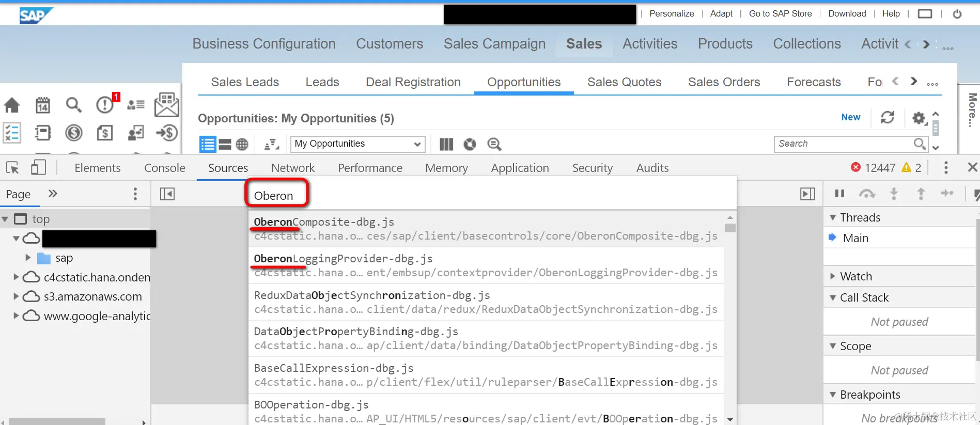The height and width of the screenshot is (425, 980).
Task: Expand the sap folder
Action: click(28, 257)
